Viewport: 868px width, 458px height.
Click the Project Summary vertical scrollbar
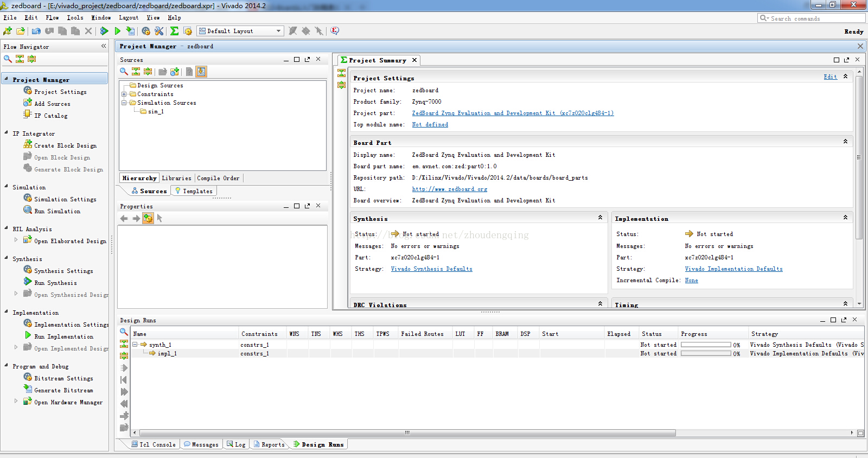(x=859, y=157)
